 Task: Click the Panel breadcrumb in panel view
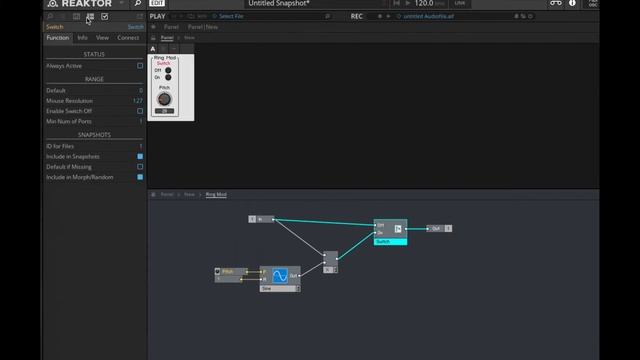[167, 38]
